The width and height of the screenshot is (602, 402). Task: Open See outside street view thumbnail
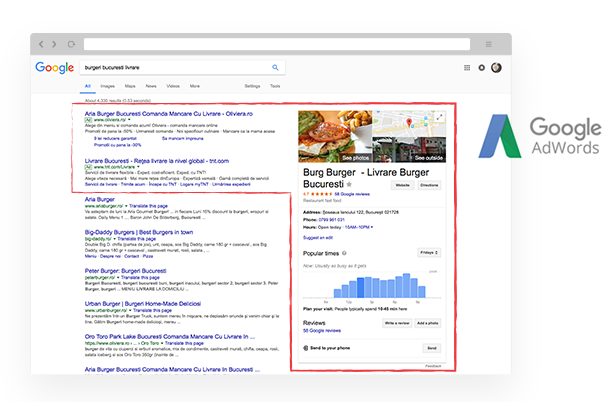[409, 150]
